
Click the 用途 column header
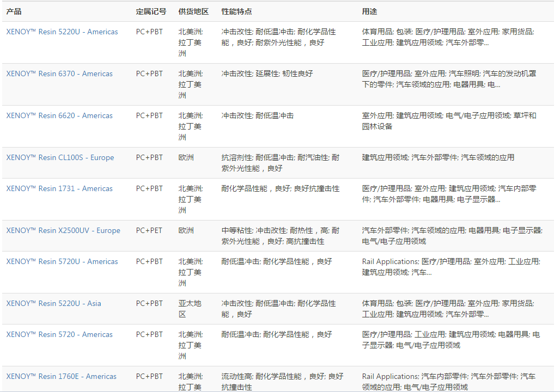[369, 12]
